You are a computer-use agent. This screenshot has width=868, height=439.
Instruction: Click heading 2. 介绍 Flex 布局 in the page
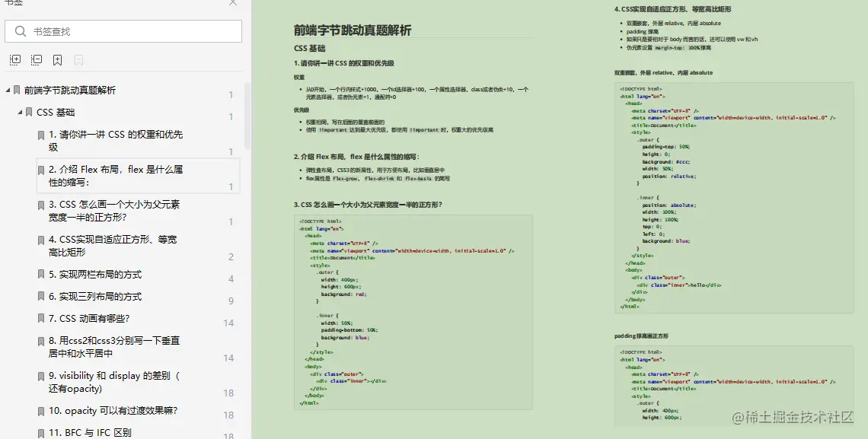[356, 157]
